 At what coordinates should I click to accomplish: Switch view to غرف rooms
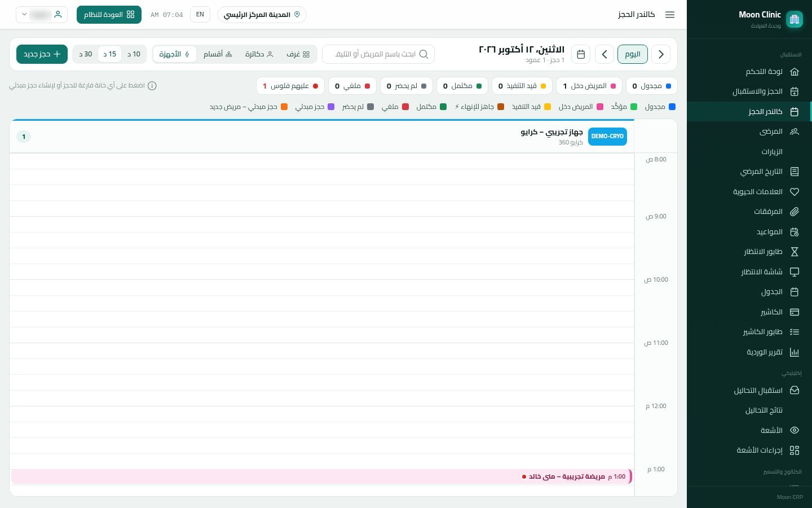tap(298, 54)
